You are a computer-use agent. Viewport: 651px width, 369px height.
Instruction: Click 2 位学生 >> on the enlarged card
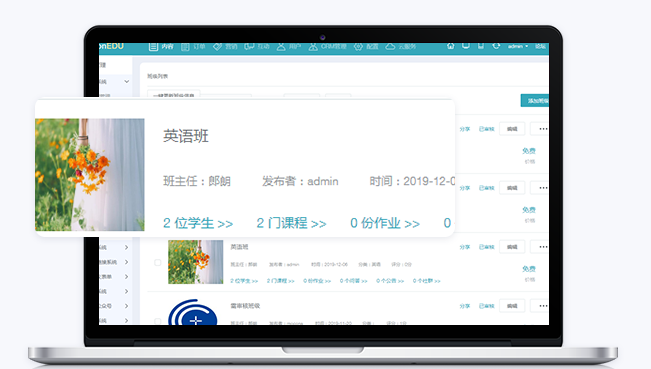click(198, 223)
